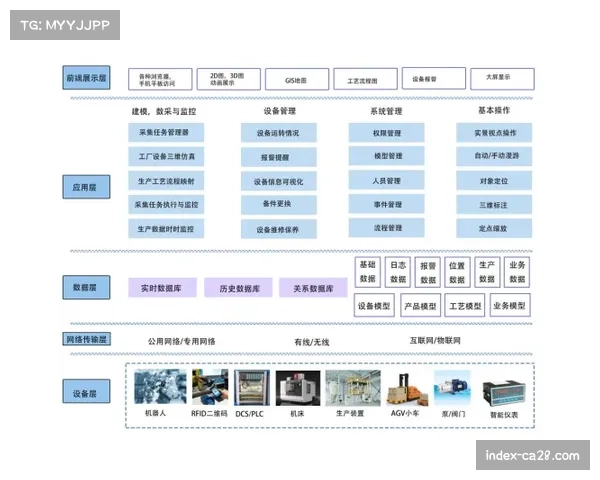
Task: Click the 互联网/物联网 text
Action: click(435, 340)
